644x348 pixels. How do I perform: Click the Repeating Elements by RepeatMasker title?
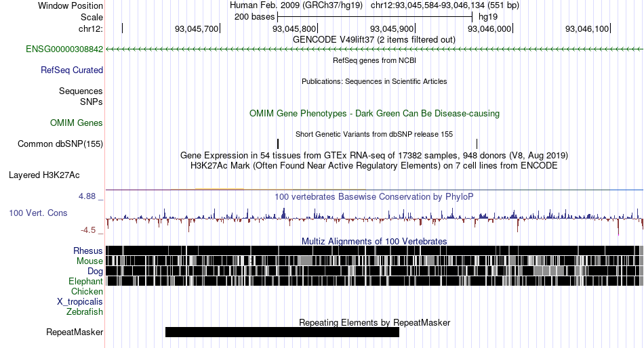[374, 322]
